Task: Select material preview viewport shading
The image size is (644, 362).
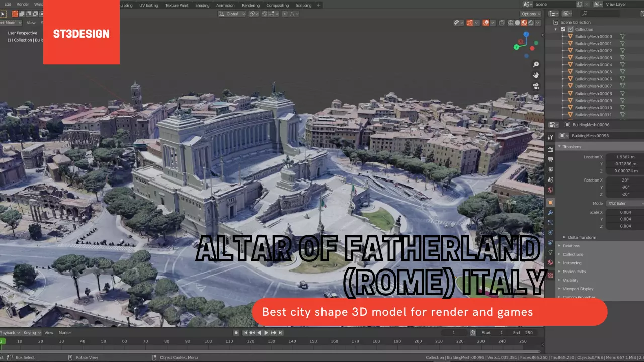Action: click(524, 23)
